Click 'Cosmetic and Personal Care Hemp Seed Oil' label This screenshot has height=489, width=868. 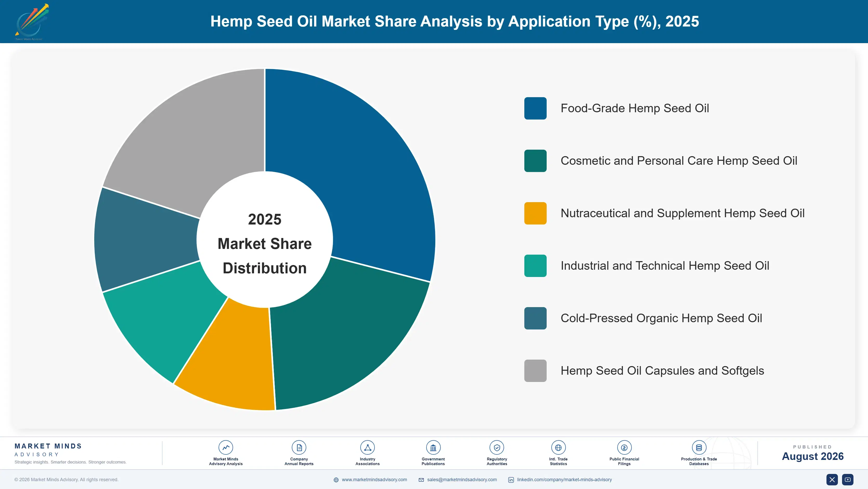point(679,161)
